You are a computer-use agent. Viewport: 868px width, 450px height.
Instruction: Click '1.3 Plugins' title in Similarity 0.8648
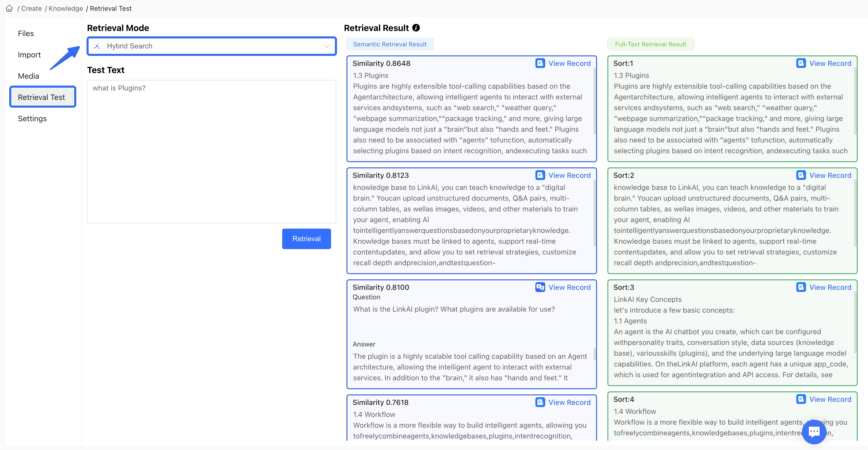click(371, 76)
